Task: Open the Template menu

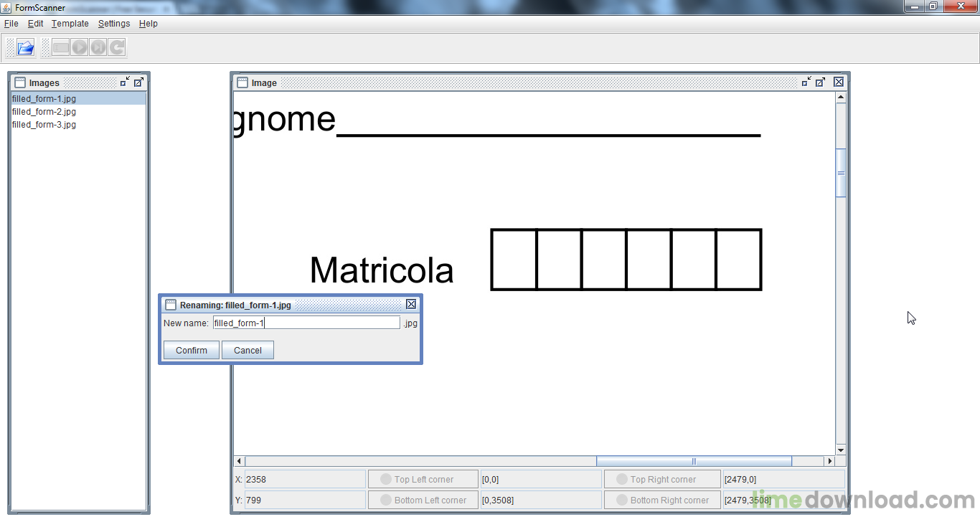Action: (70, 24)
